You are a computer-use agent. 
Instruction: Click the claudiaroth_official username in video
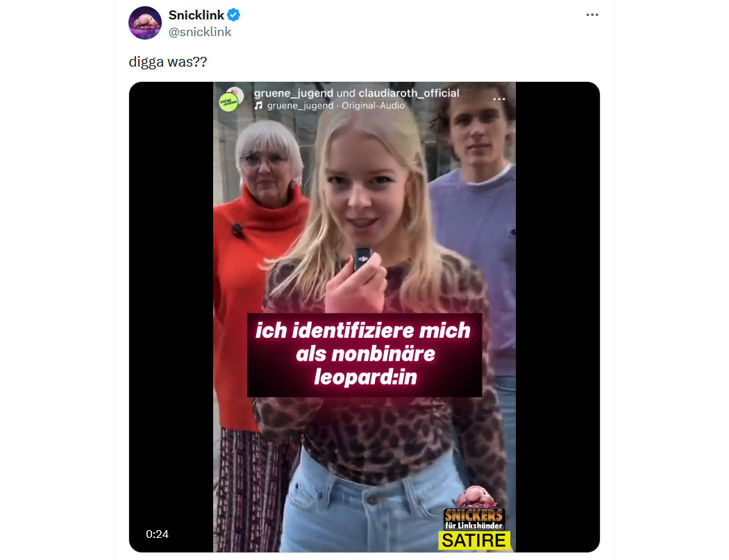pyautogui.click(x=409, y=93)
